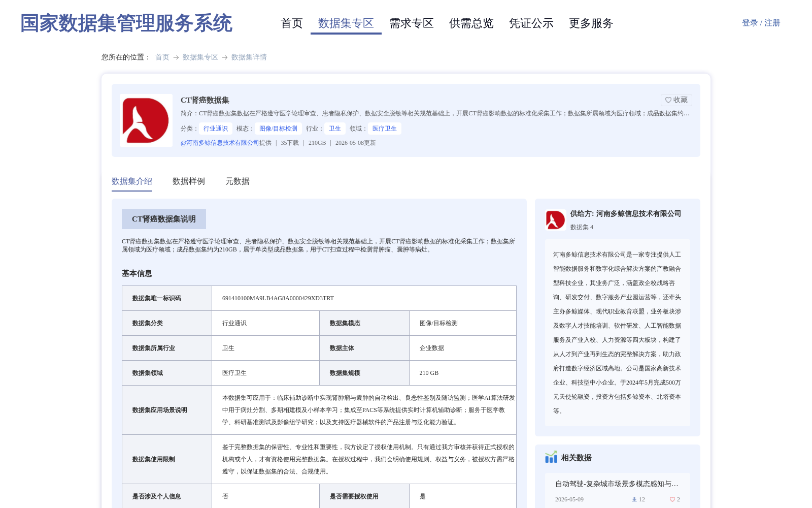Click the 相关数据 heading
The height and width of the screenshot is (508, 812).
(576, 458)
